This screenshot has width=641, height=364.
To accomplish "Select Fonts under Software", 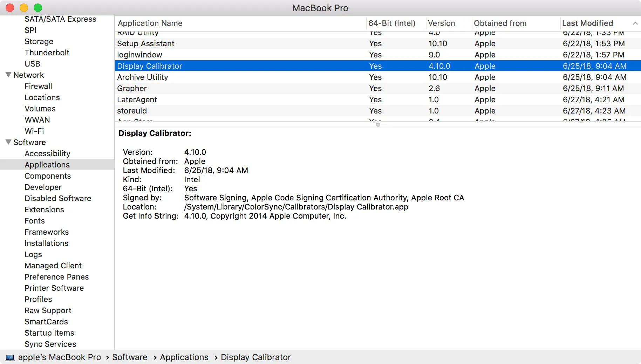I will pos(35,221).
